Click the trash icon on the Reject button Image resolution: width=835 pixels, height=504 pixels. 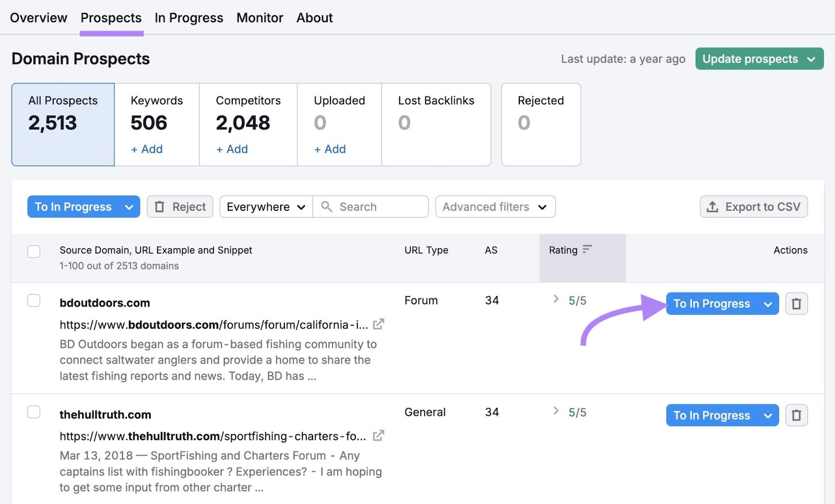point(160,207)
